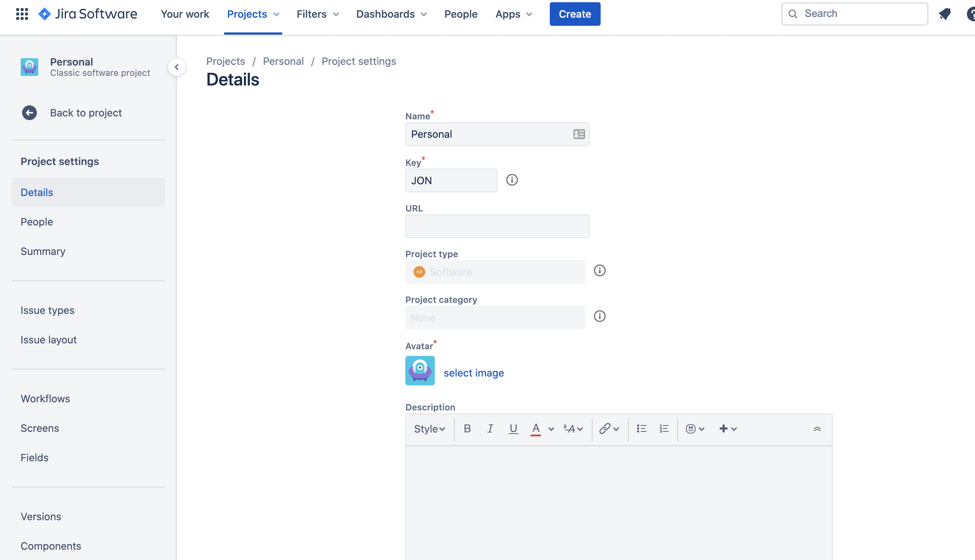
Task: Open the Style dropdown in Description toolbar
Action: (429, 429)
